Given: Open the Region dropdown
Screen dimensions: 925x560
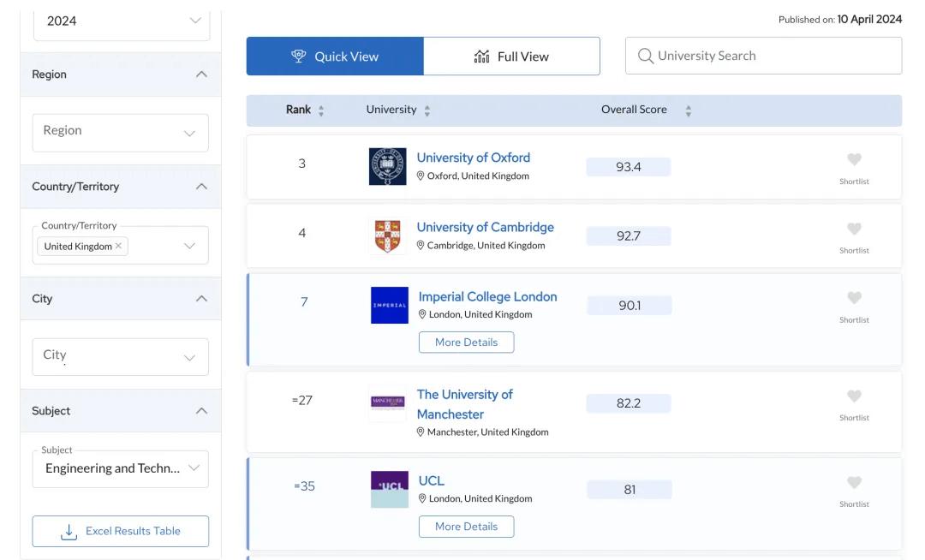Looking at the screenshot, I should [121, 133].
